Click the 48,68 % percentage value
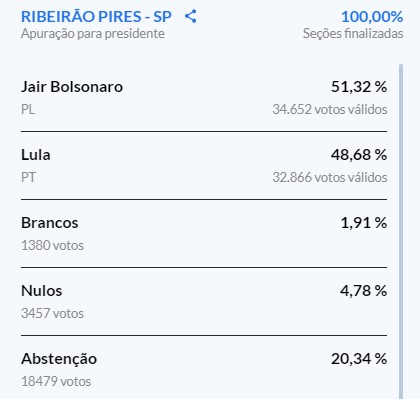420x399 pixels. tap(359, 155)
